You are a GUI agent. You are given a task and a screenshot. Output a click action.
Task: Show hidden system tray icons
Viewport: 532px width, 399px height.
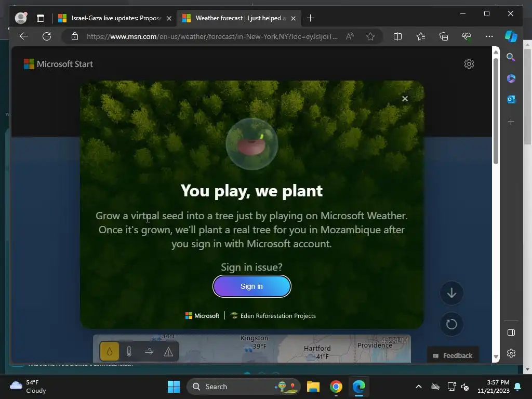[x=419, y=387]
